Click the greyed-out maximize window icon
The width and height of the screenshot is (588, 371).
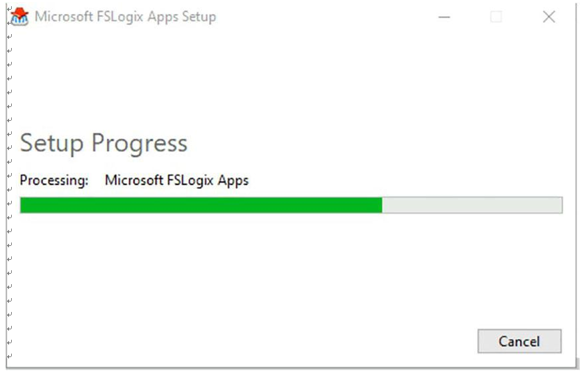[x=496, y=17]
